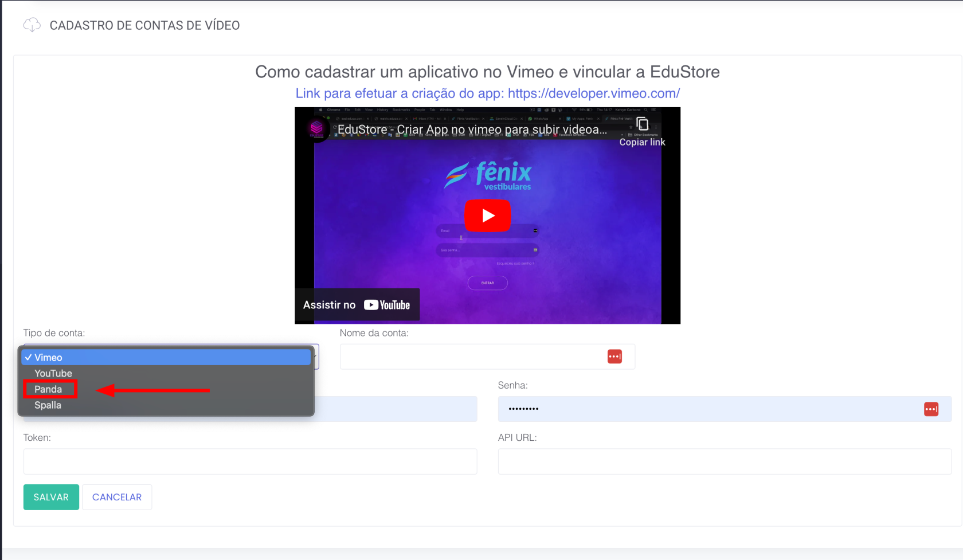Click password manager icon in Senha field
Viewport: 963px width, 560px height.
click(931, 409)
